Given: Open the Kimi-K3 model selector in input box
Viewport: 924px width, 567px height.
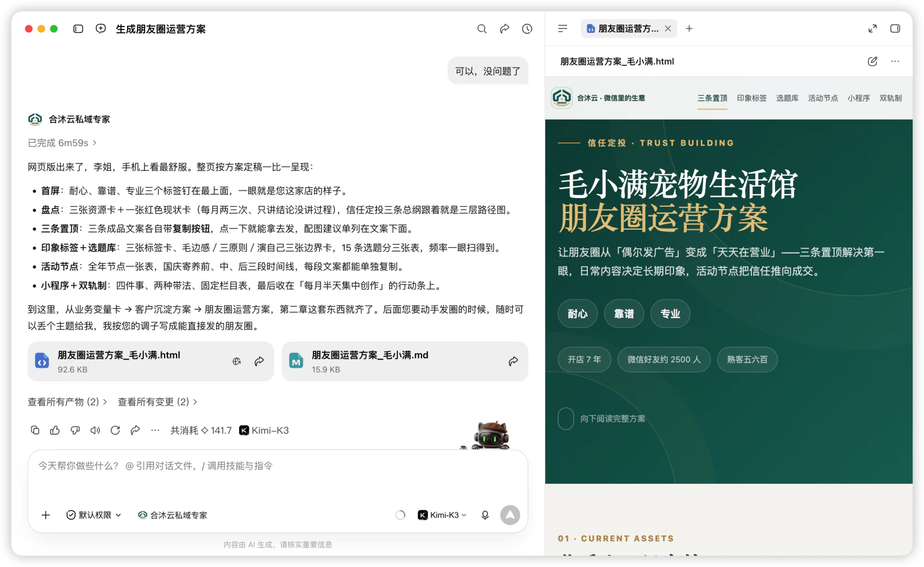Looking at the screenshot, I should 442,515.
